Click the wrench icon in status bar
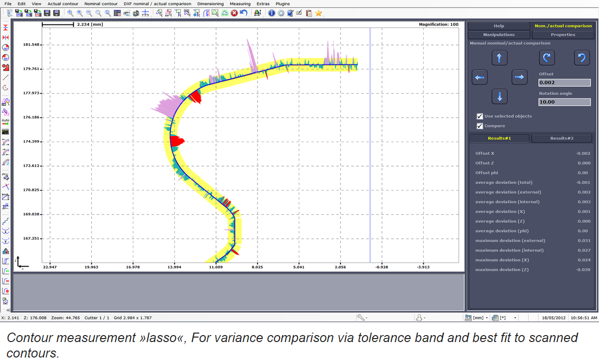This screenshot has height=364, width=599. point(361,317)
